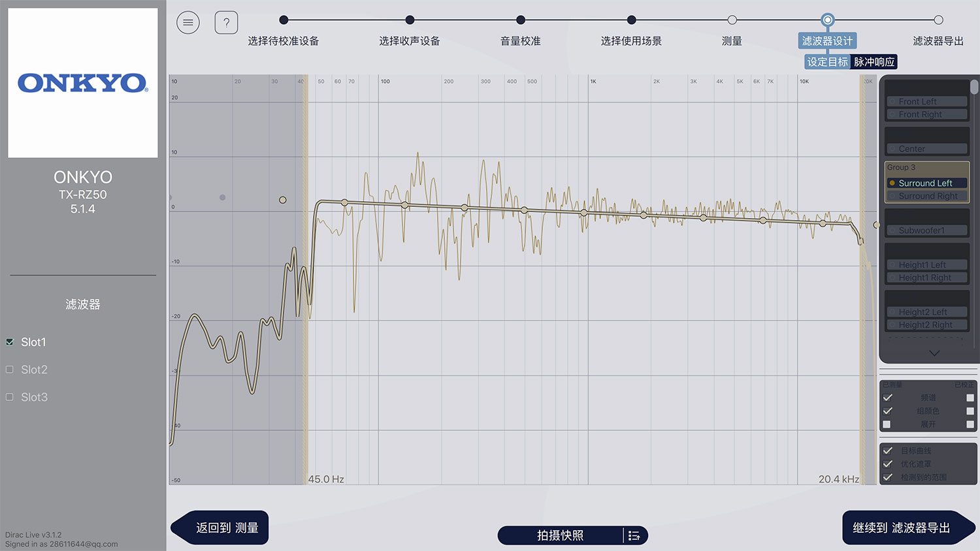This screenshot has height=551, width=980.
Task: Click the 测量 step node on the progress bar
Action: click(732, 20)
